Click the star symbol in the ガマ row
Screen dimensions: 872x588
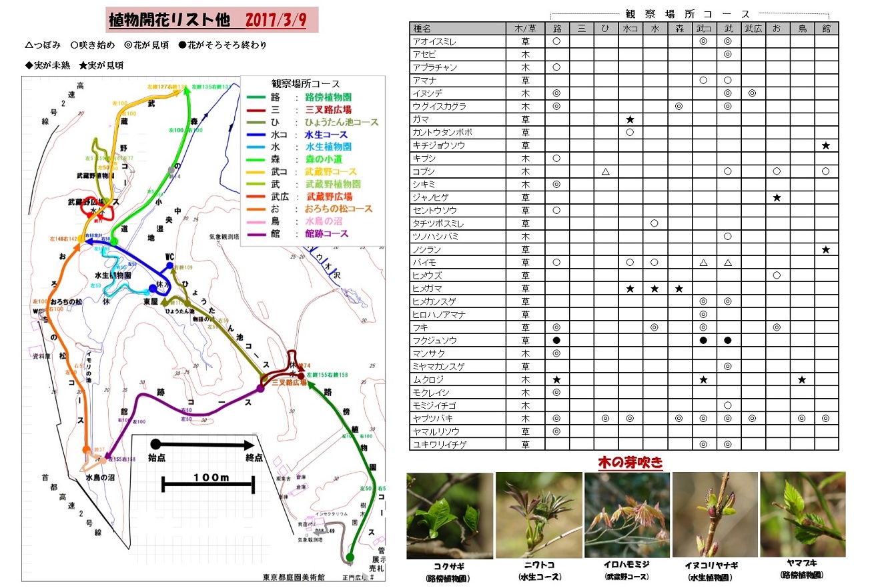630,119
